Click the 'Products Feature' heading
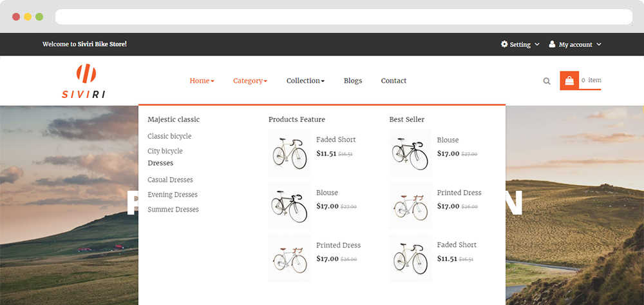 [296, 120]
